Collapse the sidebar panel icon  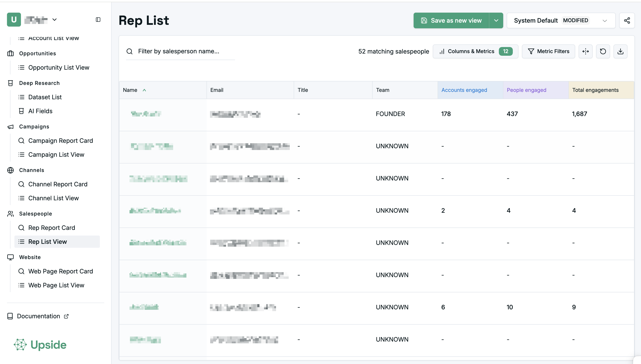(98, 20)
